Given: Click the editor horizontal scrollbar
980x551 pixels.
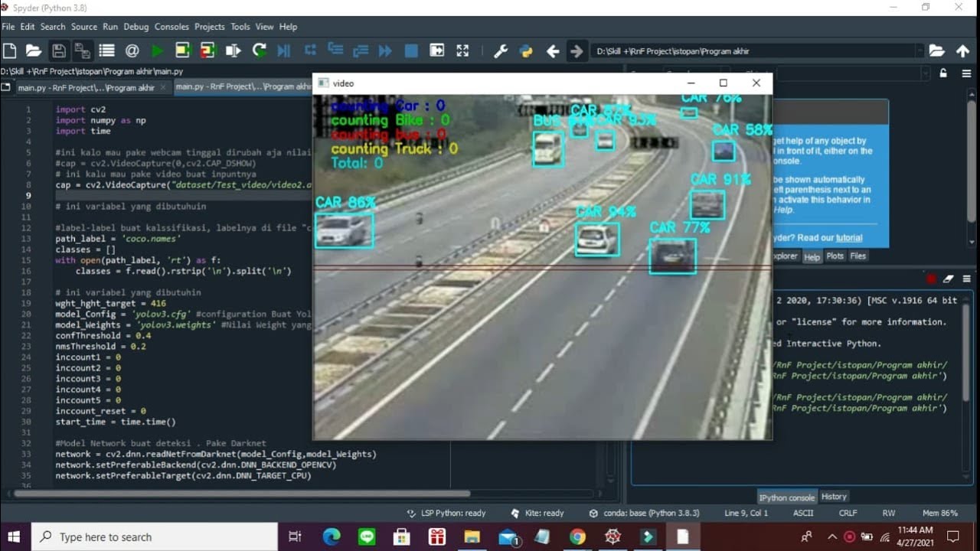Looking at the screenshot, I should (x=242, y=494).
